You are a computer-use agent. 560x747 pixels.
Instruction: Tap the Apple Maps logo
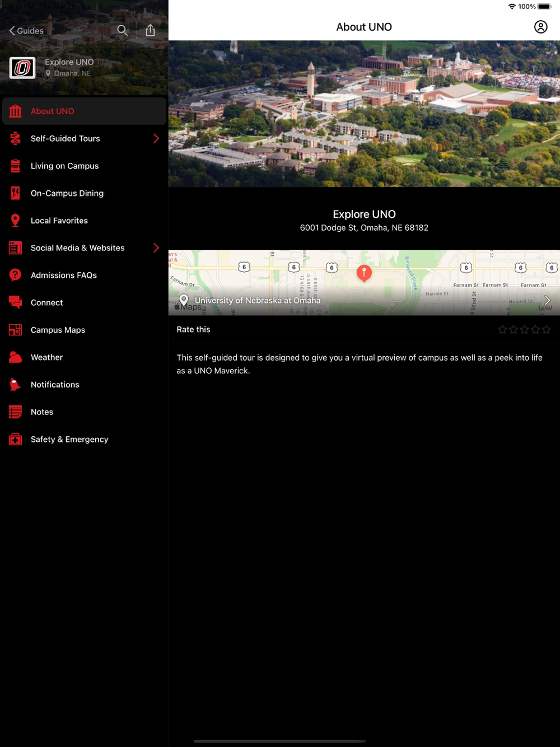pos(188,307)
